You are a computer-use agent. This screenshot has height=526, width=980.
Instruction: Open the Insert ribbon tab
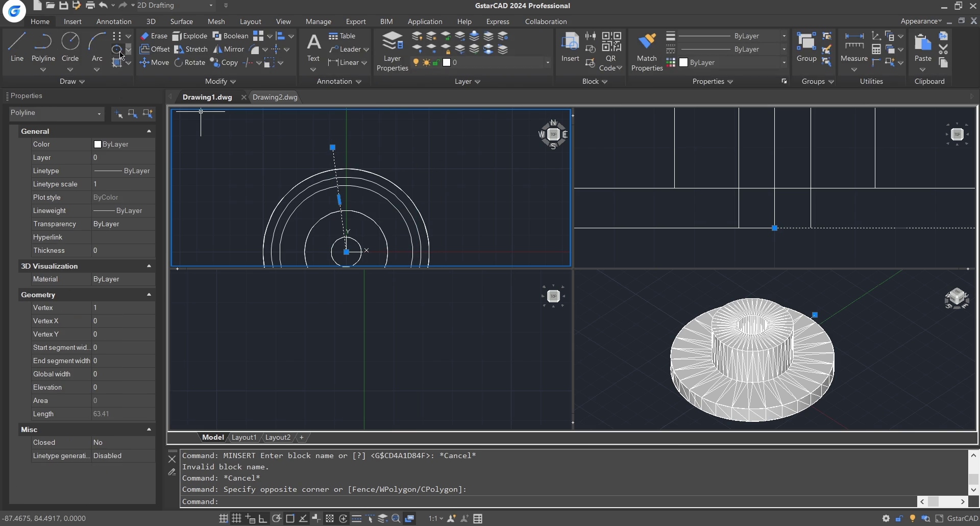[x=72, y=21]
